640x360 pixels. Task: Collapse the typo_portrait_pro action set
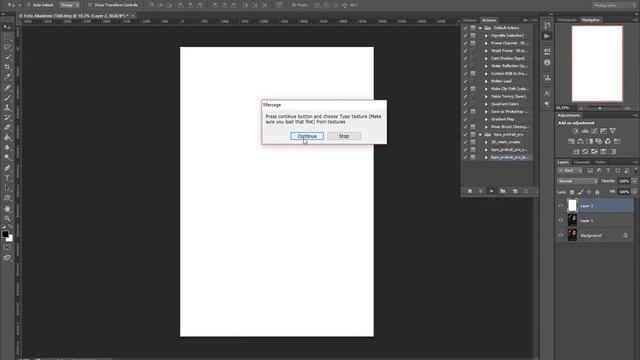[480, 134]
